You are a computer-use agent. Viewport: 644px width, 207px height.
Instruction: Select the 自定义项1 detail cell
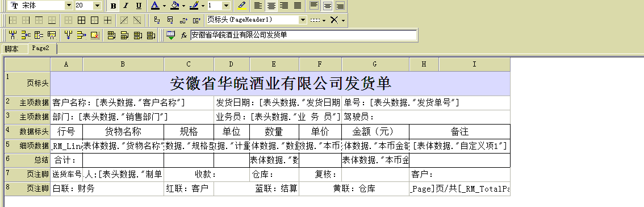[x=459, y=146]
